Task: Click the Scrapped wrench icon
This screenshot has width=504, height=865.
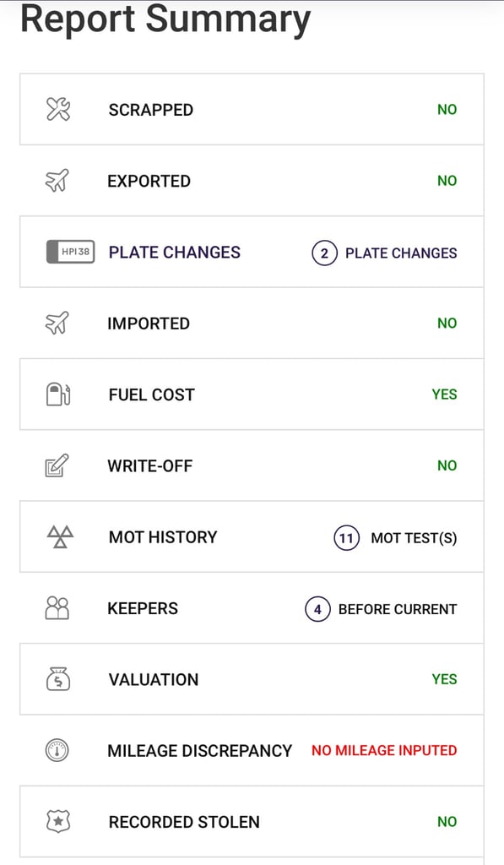Action: pyautogui.click(x=58, y=109)
